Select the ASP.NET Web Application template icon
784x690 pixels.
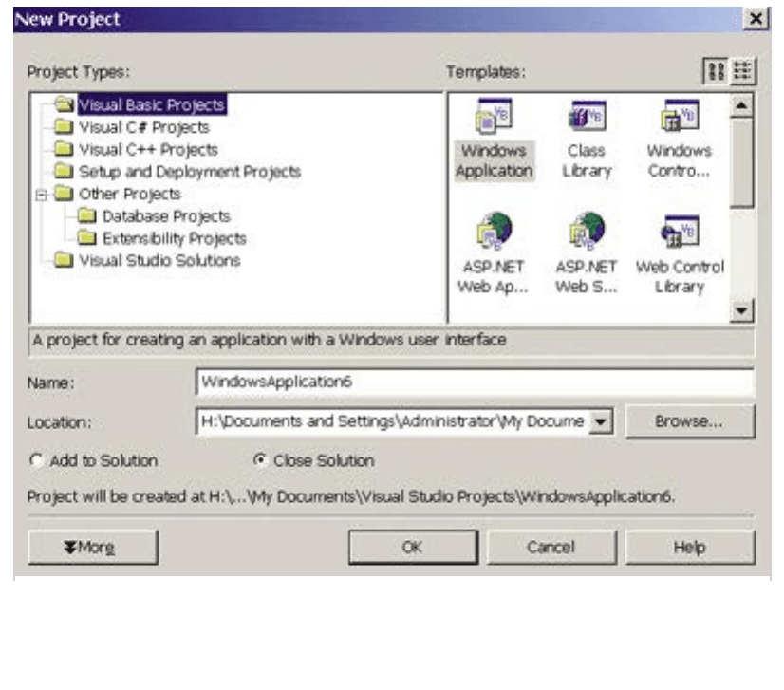(x=494, y=231)
